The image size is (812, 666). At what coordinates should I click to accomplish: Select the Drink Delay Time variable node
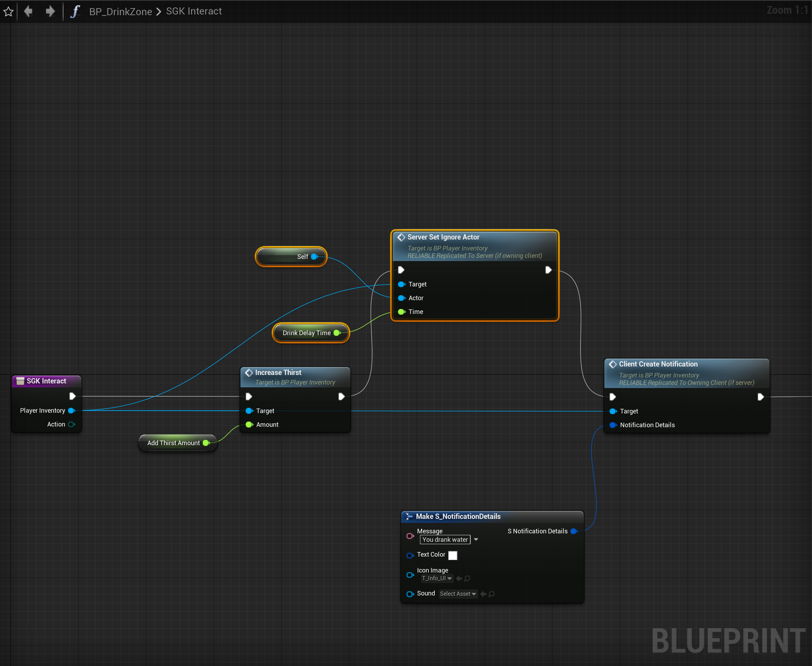306,333
